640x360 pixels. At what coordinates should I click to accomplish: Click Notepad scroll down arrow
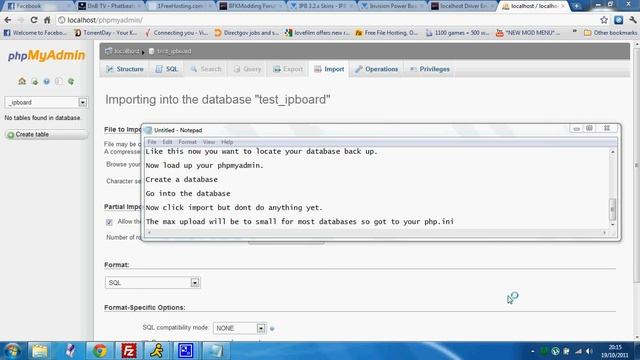pyautogui.click(x=612, y=224)
